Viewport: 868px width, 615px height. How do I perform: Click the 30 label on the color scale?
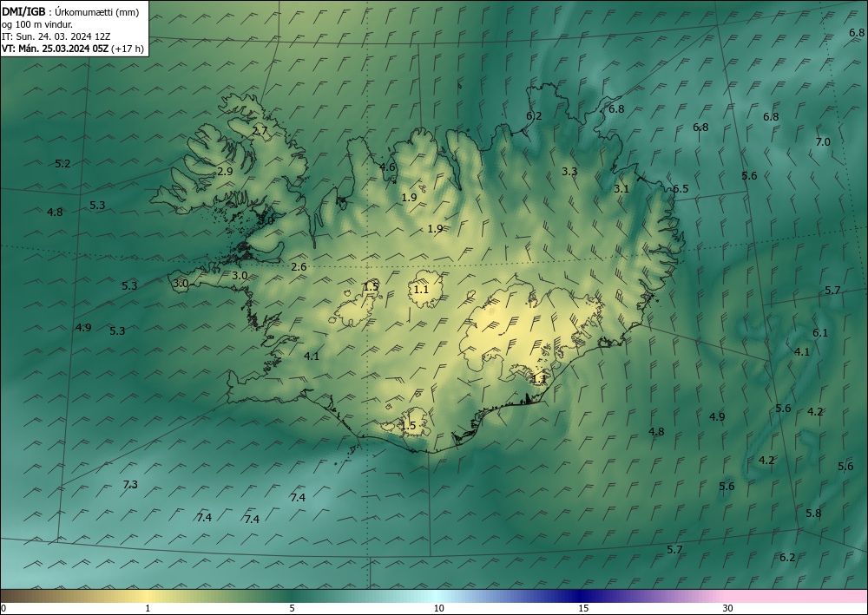click(x=728, y=608)
